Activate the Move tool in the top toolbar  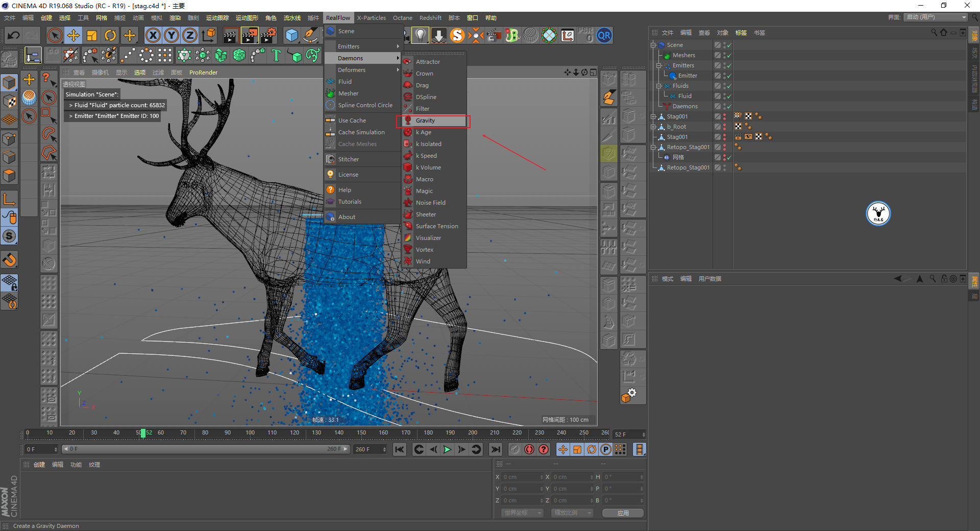tap(73, 36)
